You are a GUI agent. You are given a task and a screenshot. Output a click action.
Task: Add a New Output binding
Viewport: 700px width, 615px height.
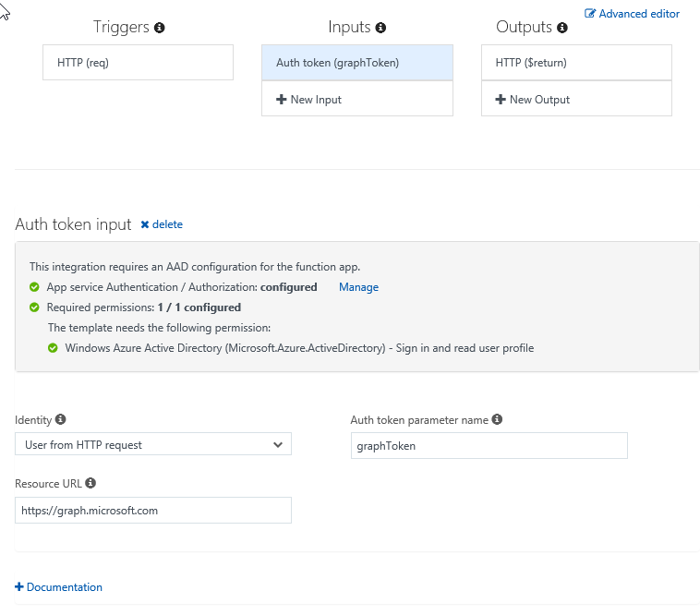point(576,99)
